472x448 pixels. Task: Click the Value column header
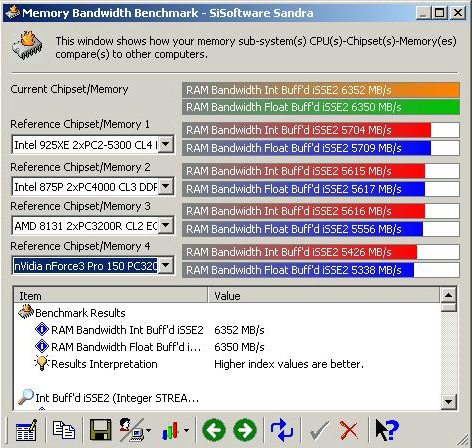(323, 296)
